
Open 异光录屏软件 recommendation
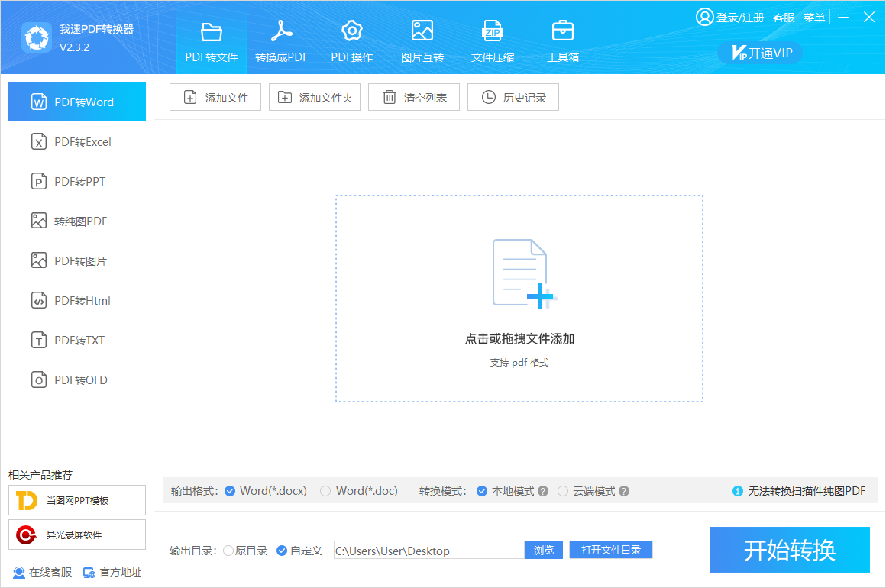coord(77,535)
